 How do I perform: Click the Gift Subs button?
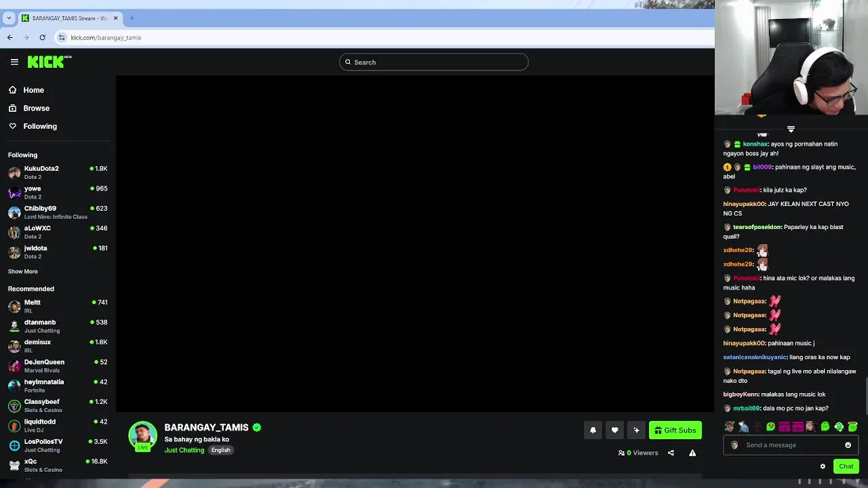point(675,430)
